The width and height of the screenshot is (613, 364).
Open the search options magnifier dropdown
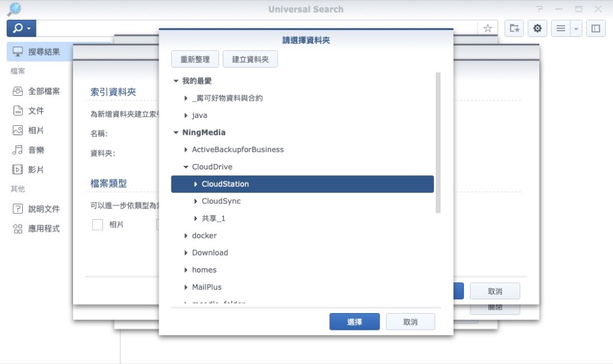point(22,28)
